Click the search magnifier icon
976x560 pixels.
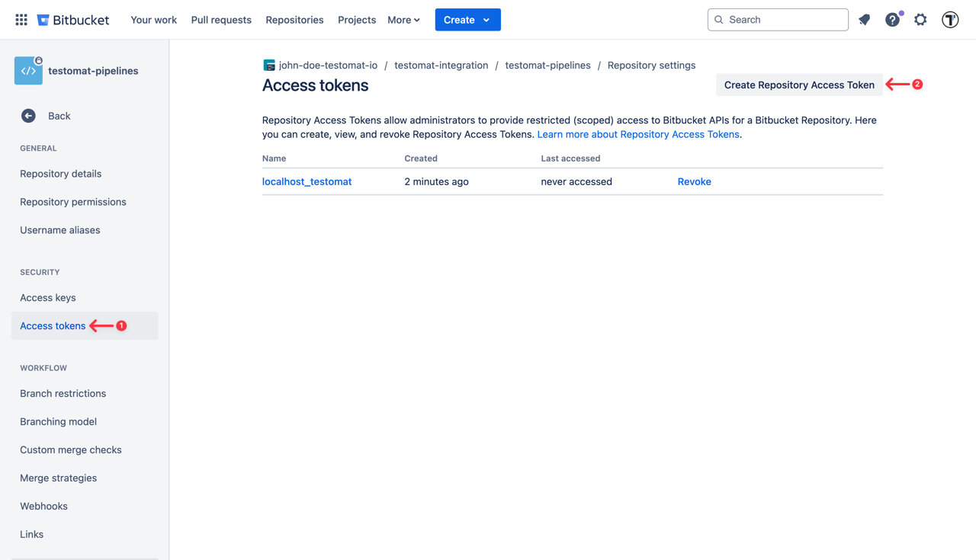pyautogui.click(x=718, y=20)
